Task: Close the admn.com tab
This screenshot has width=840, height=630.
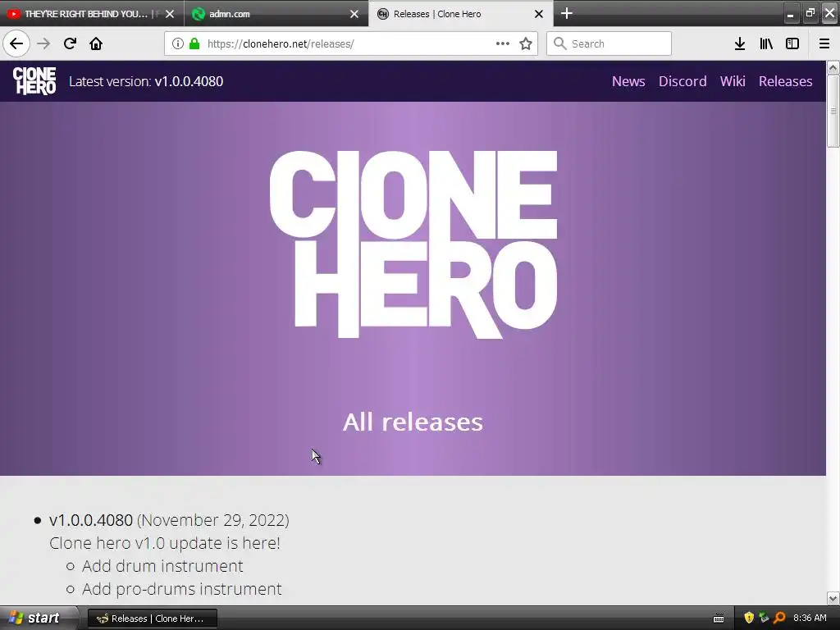Action: 354,14
